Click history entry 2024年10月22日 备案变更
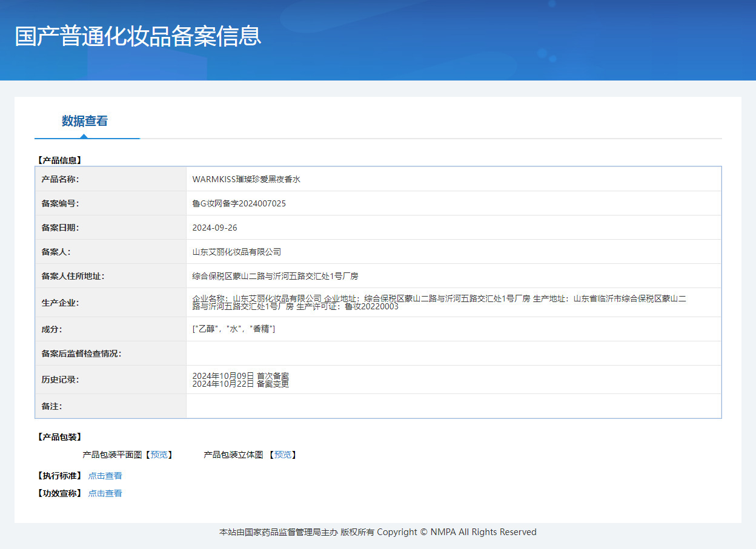This screenshot has height=549, width=756. [240, 384]
